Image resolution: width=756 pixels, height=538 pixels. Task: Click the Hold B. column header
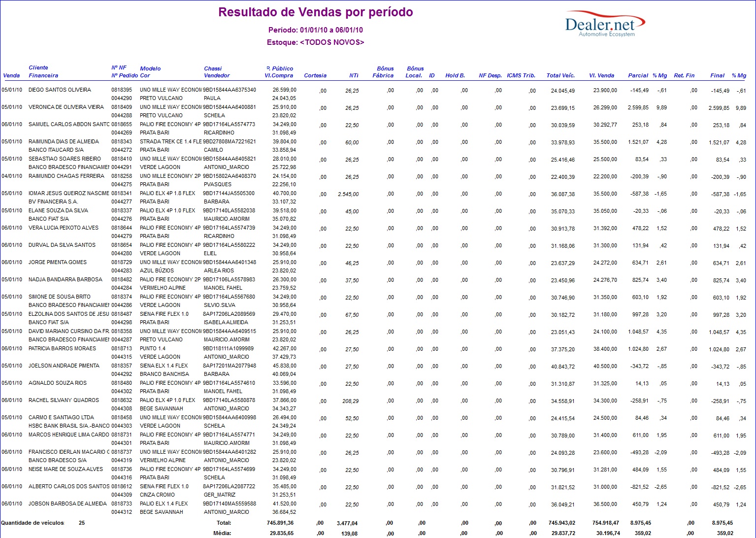pyautogui.click(x=455, y=76)
